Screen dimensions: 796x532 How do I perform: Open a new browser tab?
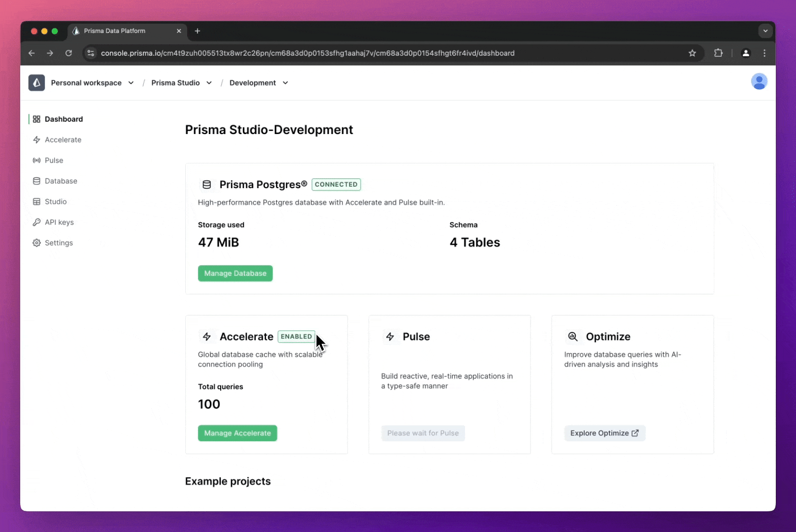tap(198, 31)
